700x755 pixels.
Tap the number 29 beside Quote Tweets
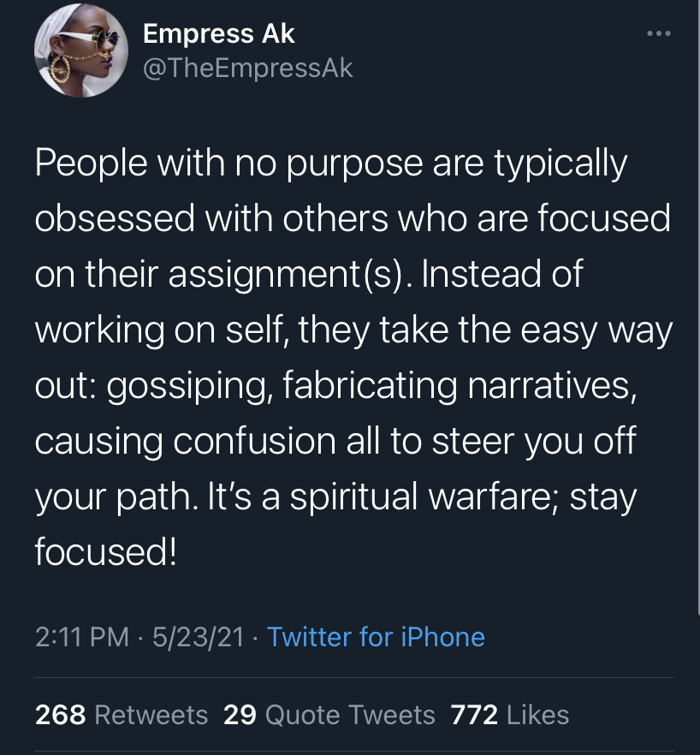(x=239, y=714)
